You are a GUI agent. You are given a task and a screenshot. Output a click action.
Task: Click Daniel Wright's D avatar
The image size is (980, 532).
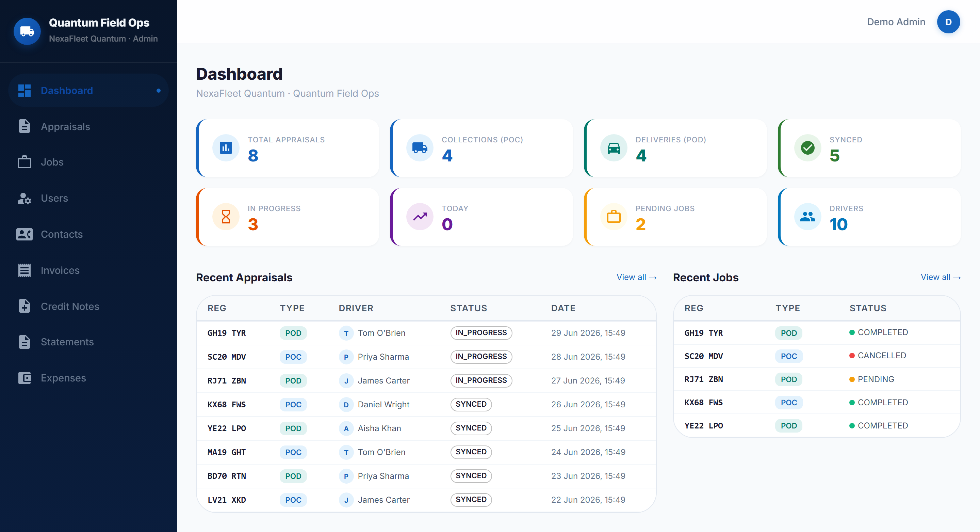tap(346, 404)
